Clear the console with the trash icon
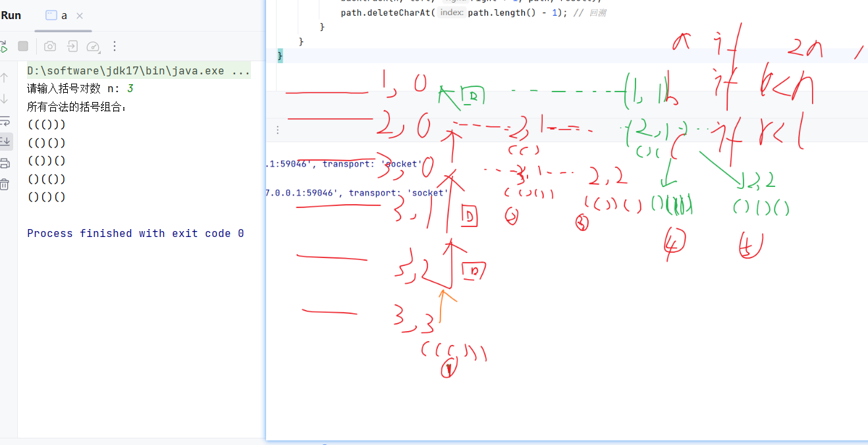 [x=4, y=184]
